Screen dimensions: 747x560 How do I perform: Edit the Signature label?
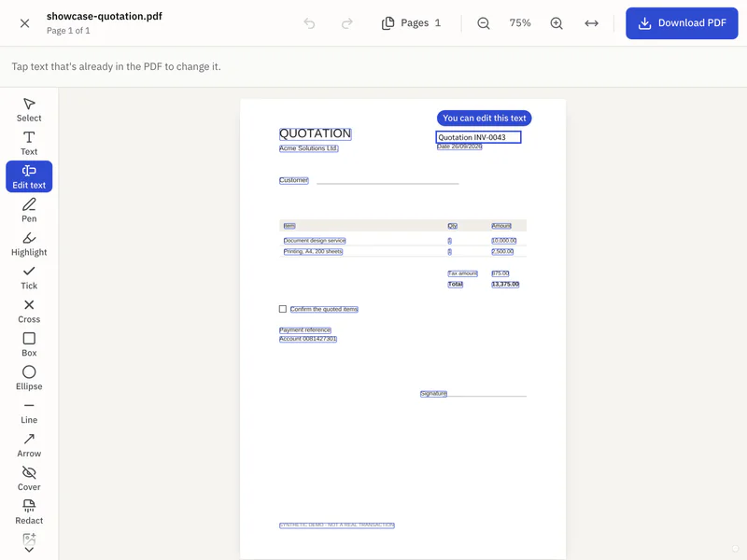click(433, 394)
